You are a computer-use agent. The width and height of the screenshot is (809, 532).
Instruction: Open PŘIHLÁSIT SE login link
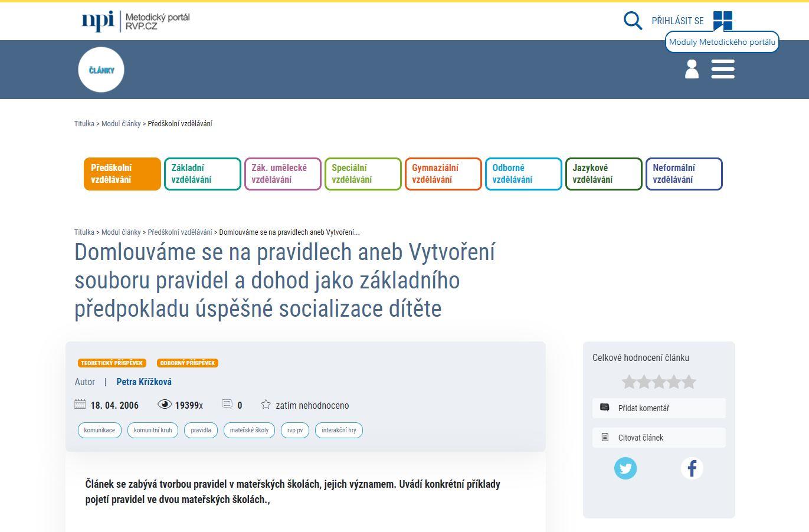tap(677, 21)
